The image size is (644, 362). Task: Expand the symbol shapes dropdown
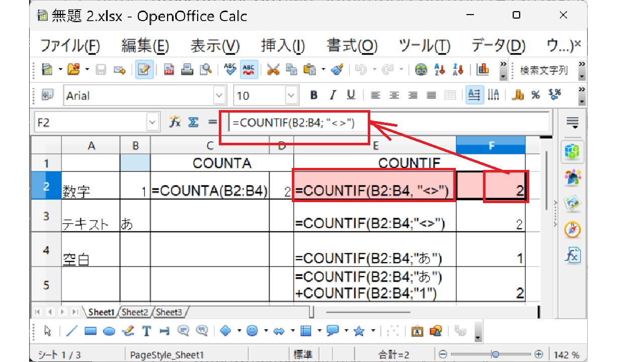tap(265, 331)
